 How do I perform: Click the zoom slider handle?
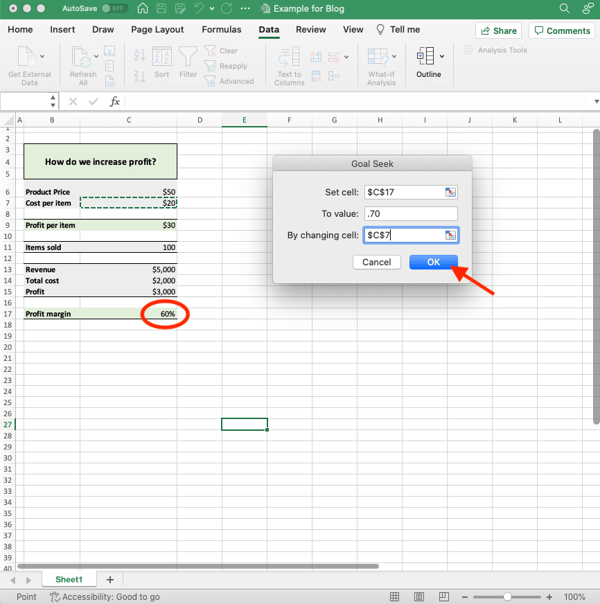tap(508, 597)
